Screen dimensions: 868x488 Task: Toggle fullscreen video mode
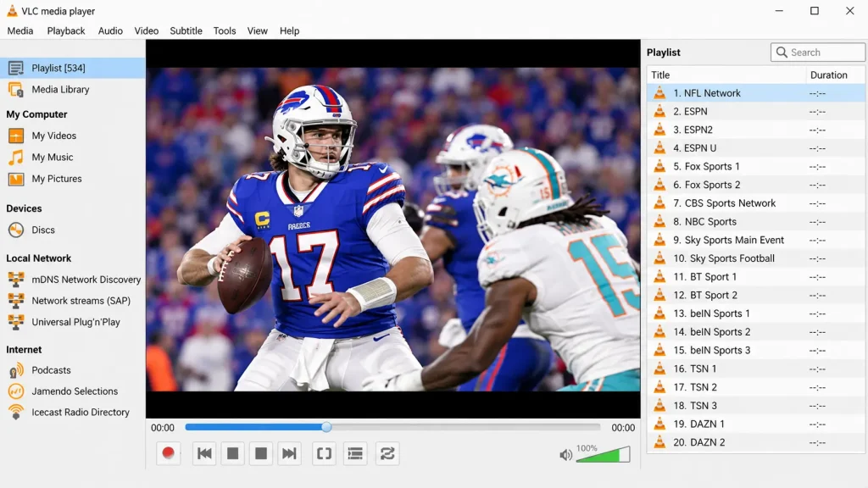pos(324,454)
